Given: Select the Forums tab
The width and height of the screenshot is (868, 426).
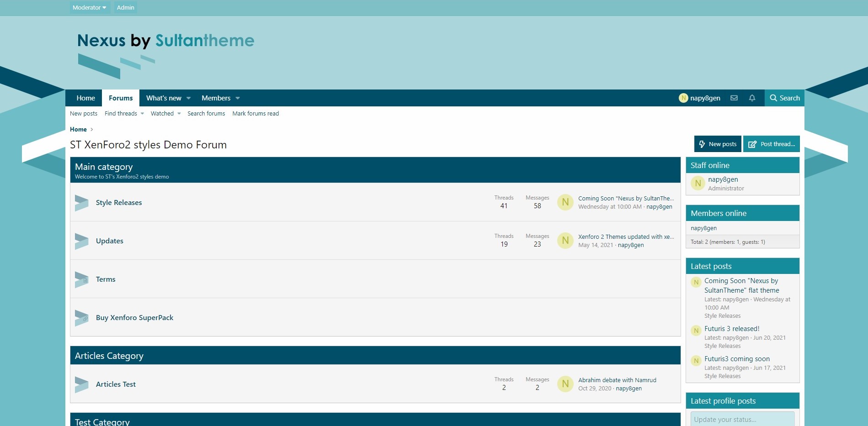Looking at the screenshot, I should click(x=121, y=98).
